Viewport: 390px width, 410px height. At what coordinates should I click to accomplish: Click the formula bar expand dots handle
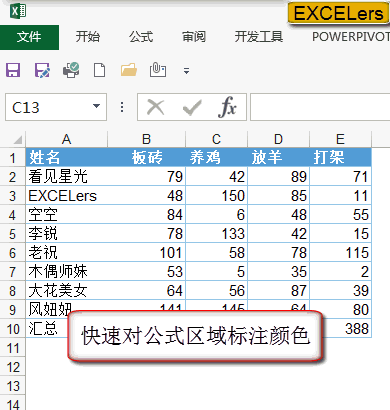pyautogui.click(x=122, y=107)
